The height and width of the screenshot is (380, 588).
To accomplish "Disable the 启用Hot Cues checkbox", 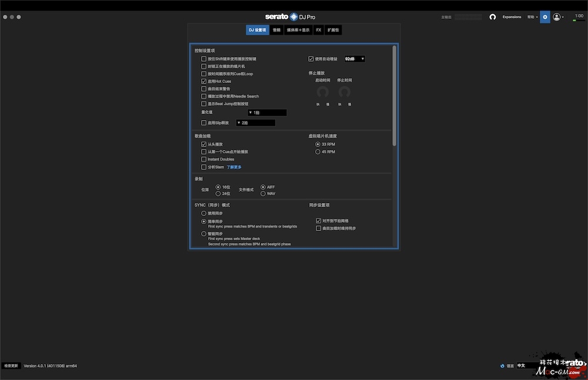I will point(204,81).
